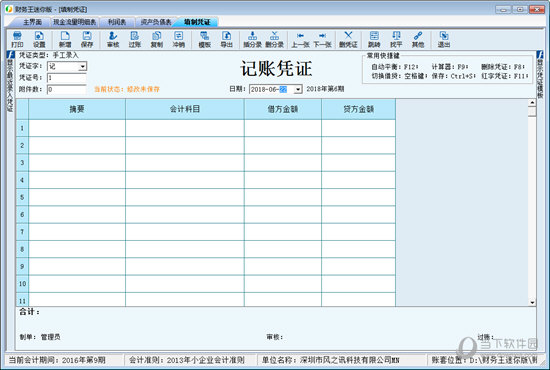Click the 凭证号 number input field
Screen dimensions: 550x370
67,78
